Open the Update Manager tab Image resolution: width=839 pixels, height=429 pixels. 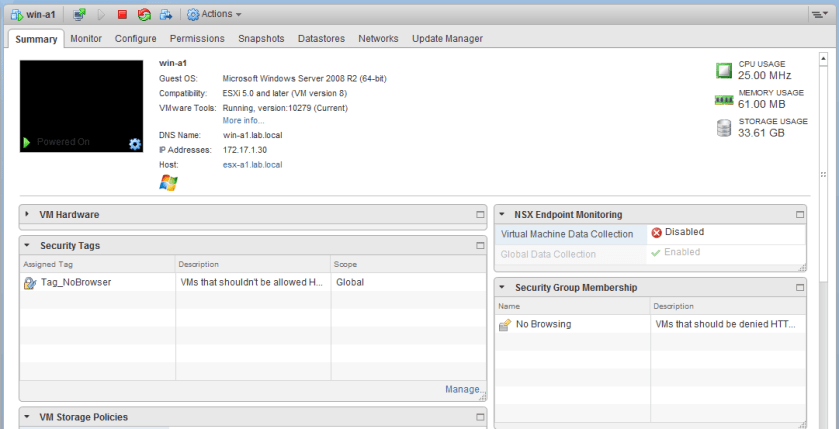447,39
